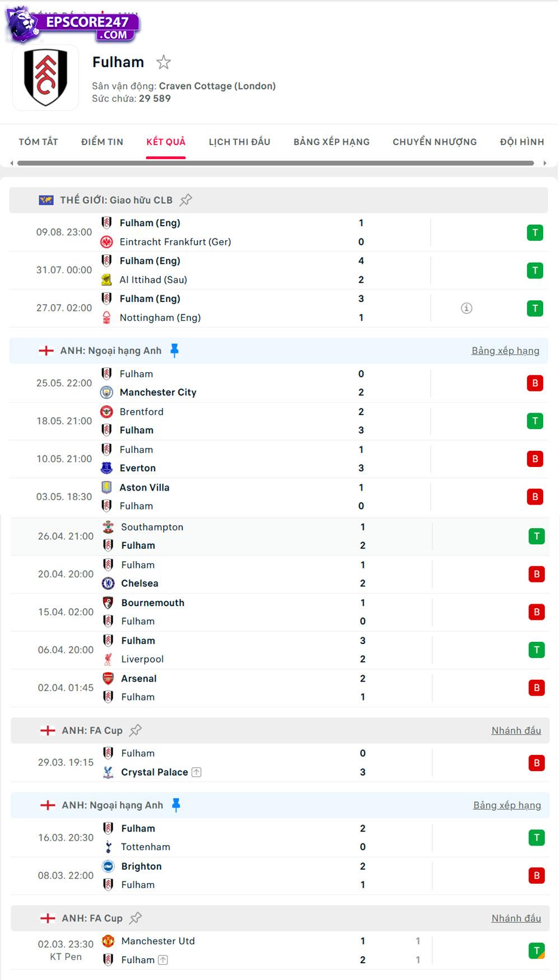This screenshot has height=980, width=560.
Task: Follow the Nhánh đấu link for FA Cup
Action: pos(516,730)
